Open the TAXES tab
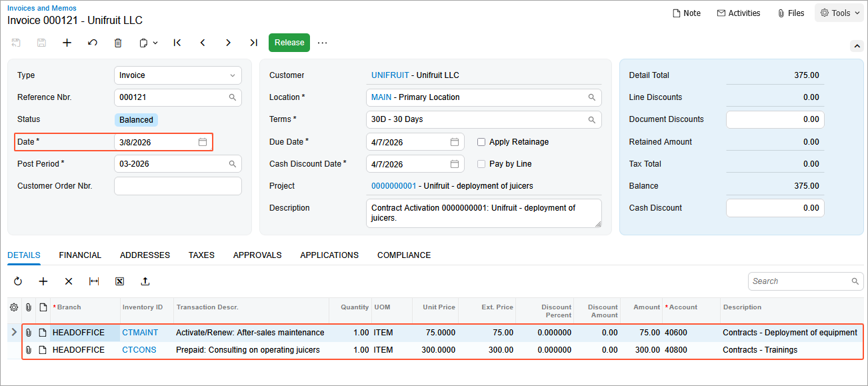Image resolution: width=868 pixels, height=386 pixels. tap(201, 255)
